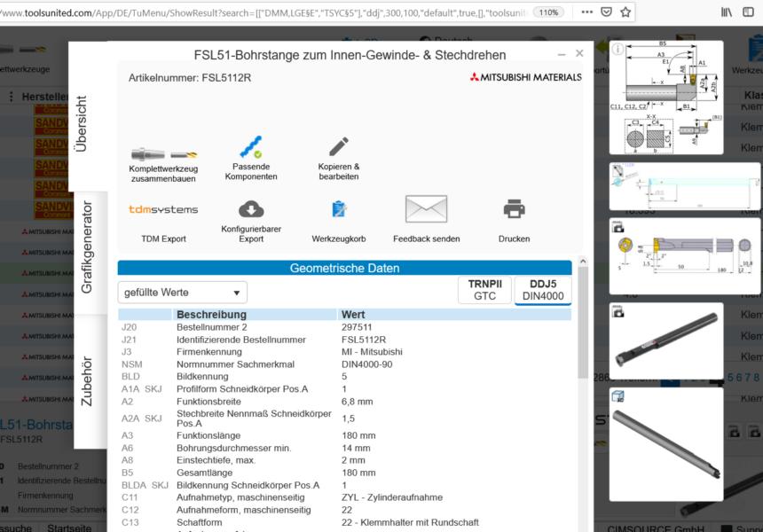Image resolution: width=763 pixels, height=532 pixels.
Task: Minimize the FSL51-Bohrstange dialog
Action: point(562,54)
